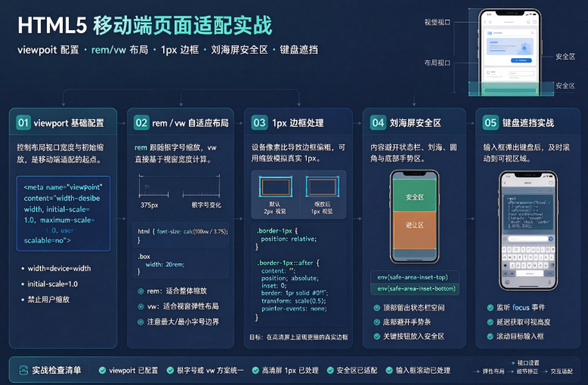Click the subtitle item "rem/vw 布局"

(x=119, y=50)
